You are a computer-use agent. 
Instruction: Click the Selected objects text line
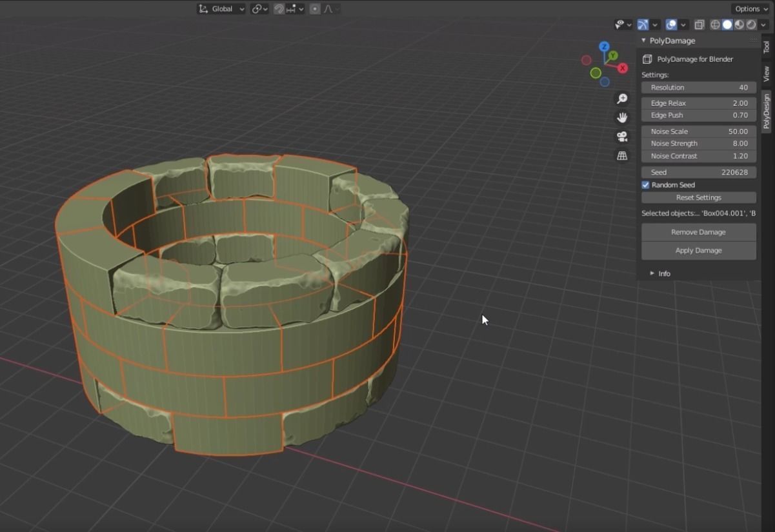(x=698, y=213)
